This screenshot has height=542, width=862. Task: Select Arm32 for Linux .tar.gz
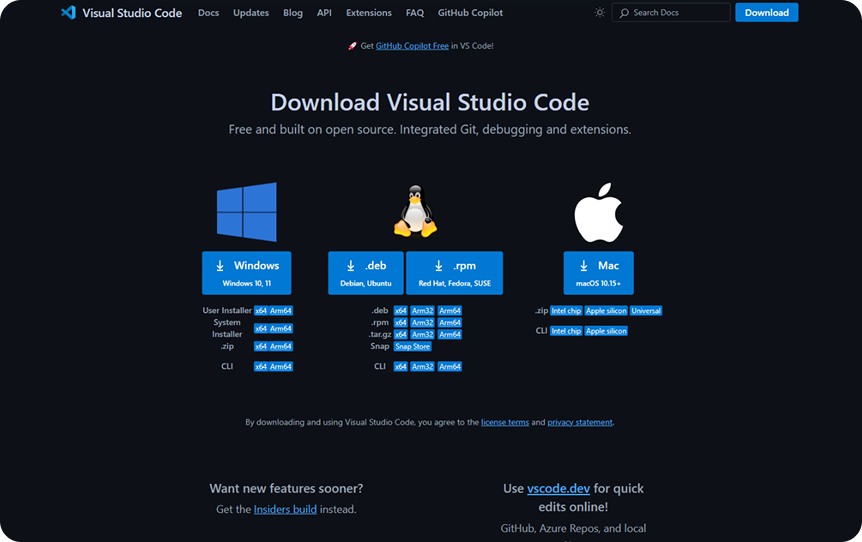click(423, 335)
